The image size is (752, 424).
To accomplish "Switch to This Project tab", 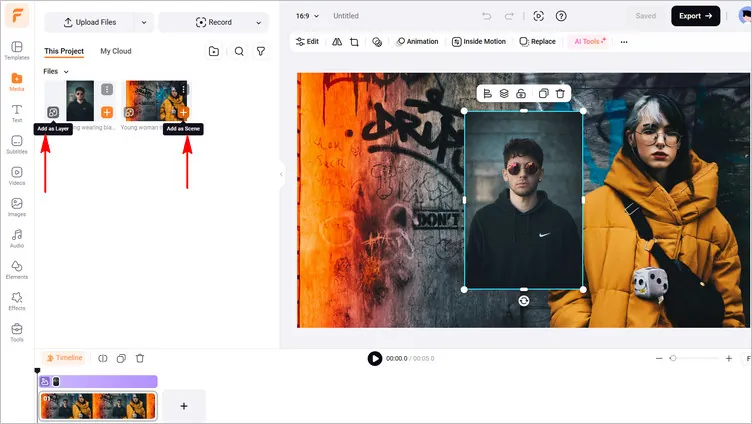I will tap(64, 51).
